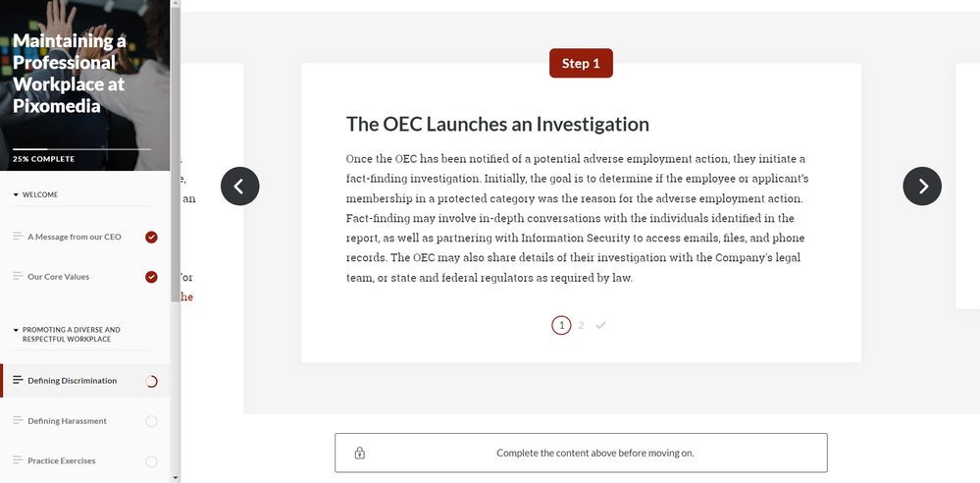980x483 pixels.
Task: Open the Defining Discrimination lesson
Action: pyautogui.click(x=72, y=381)
